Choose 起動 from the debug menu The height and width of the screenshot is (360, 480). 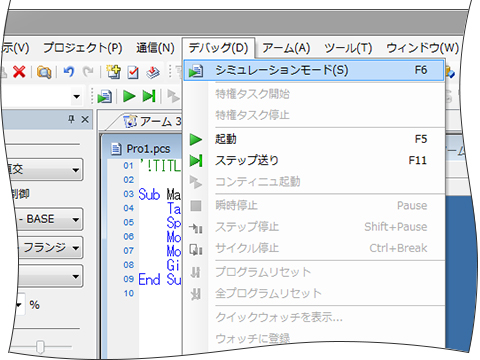tap(314, 139)
